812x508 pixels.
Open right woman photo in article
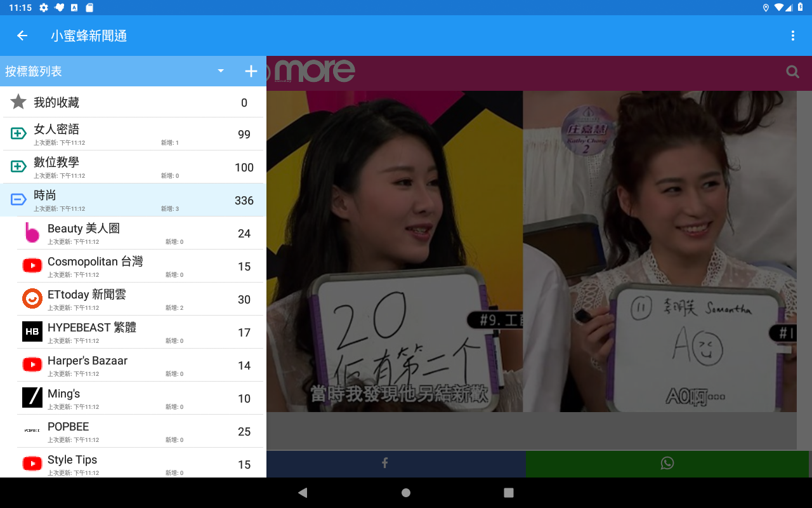[660, 251]
